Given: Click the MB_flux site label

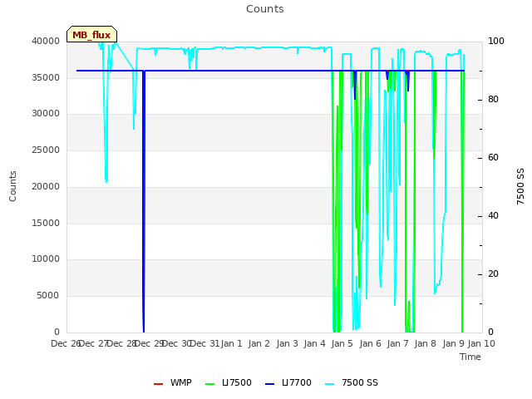Looking at the screenshot, I should click(91, 35).
